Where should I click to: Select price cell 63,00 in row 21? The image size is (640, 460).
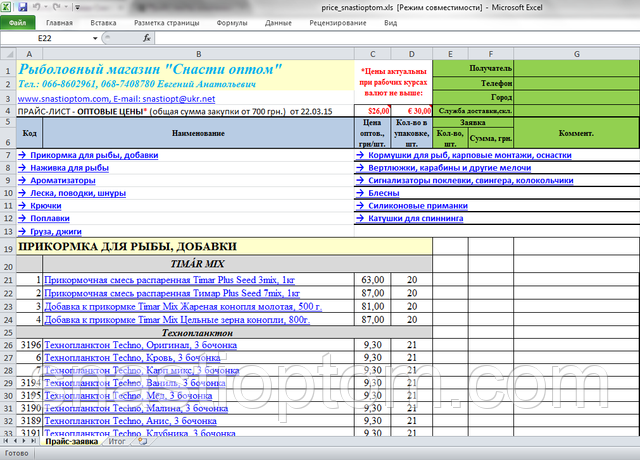[373, 280]
